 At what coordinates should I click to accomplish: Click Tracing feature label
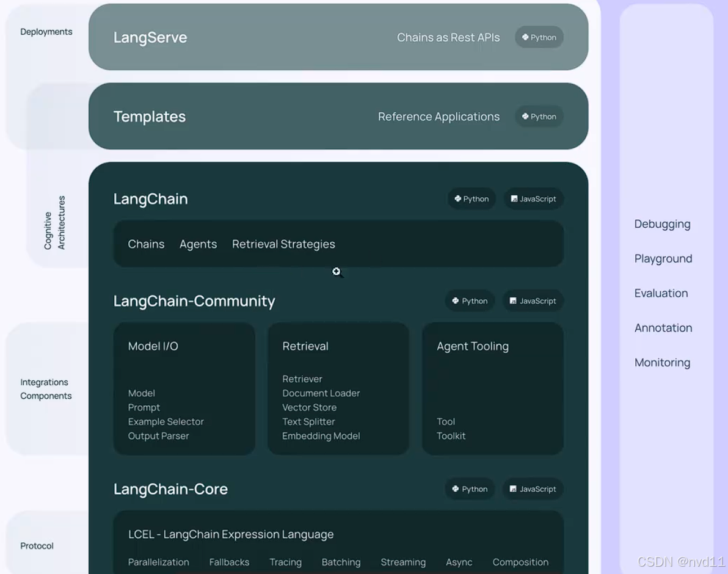coord(286,562)
